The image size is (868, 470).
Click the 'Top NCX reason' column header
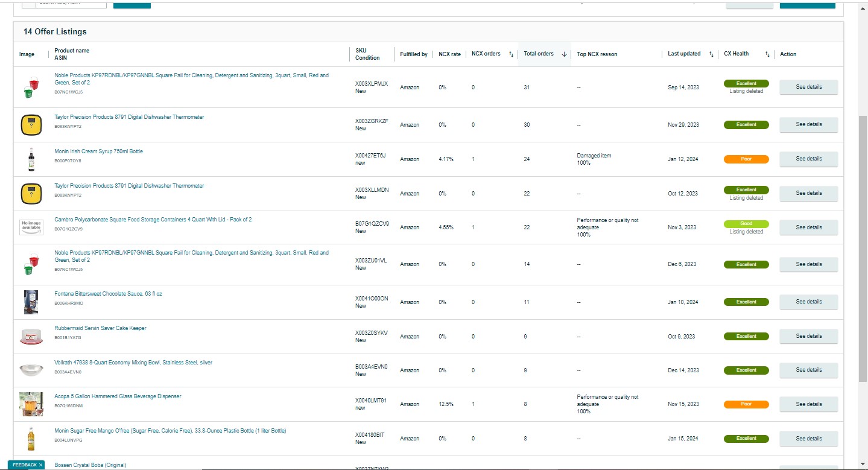(597, 54)
